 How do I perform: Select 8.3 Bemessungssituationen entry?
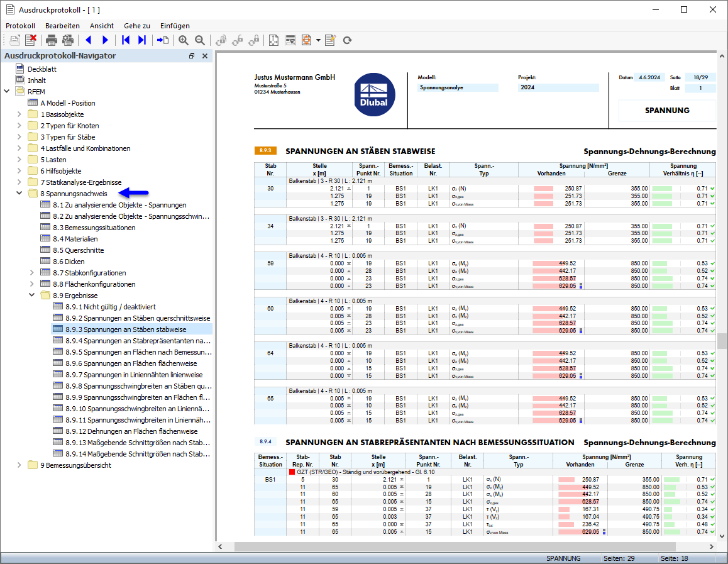[x=94, y=228]
